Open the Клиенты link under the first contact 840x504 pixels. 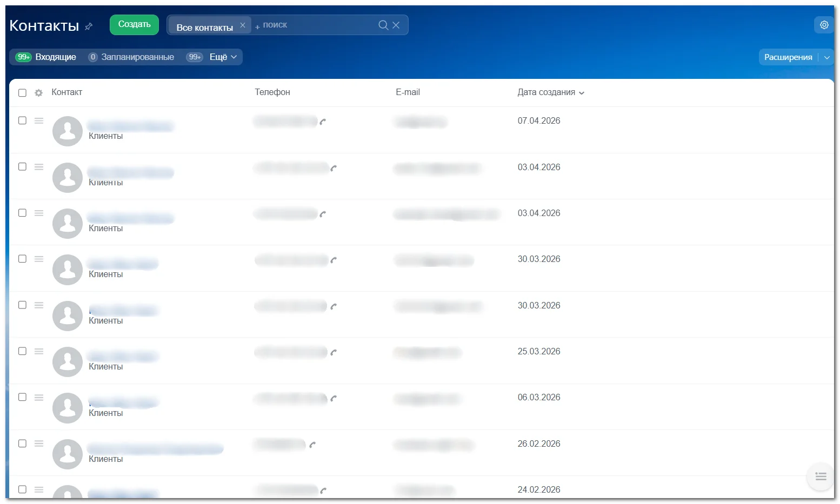(x=106, y=136)
